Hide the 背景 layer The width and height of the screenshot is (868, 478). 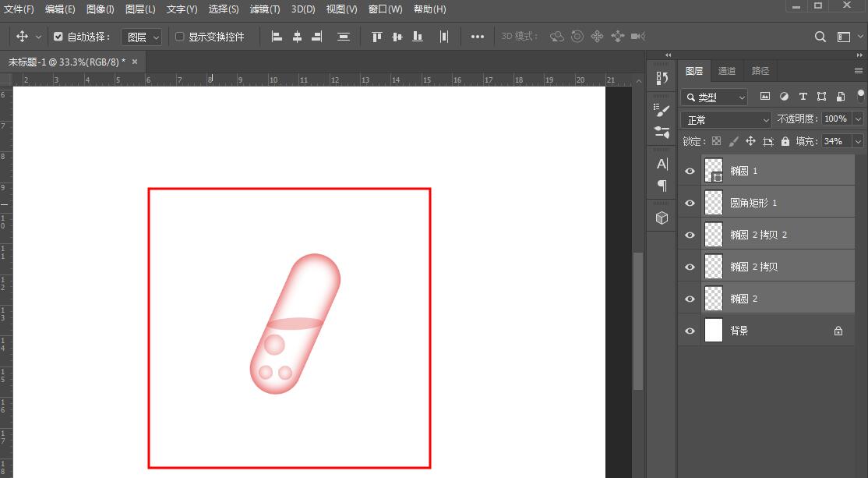coord(689,331)
